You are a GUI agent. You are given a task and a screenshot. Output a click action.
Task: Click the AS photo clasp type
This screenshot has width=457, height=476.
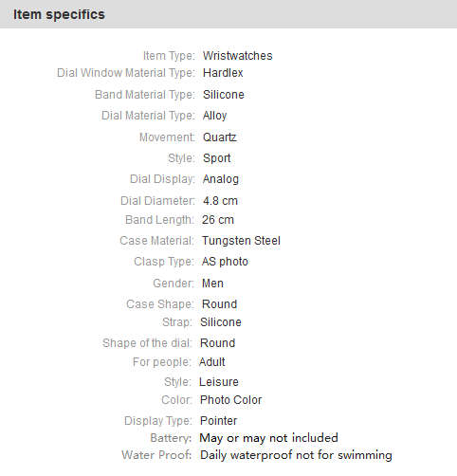click(x=225, y=262)
